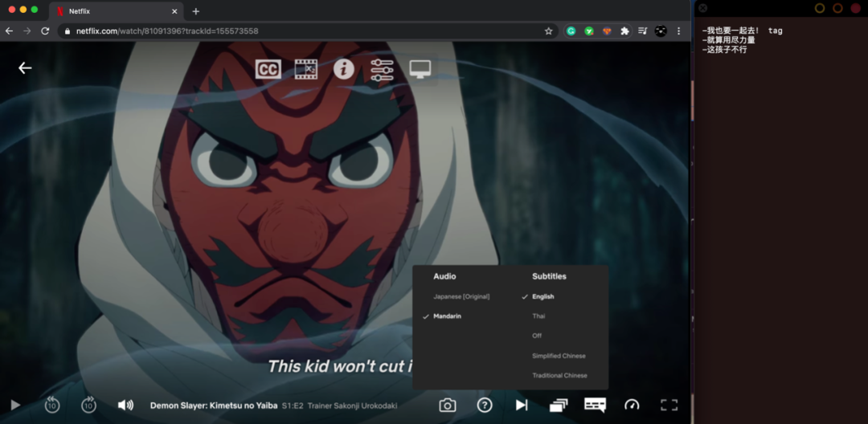The image size is (868, 424).
Task: Open the Extensions puzzle icon
Action: click(x=625, y=31)
